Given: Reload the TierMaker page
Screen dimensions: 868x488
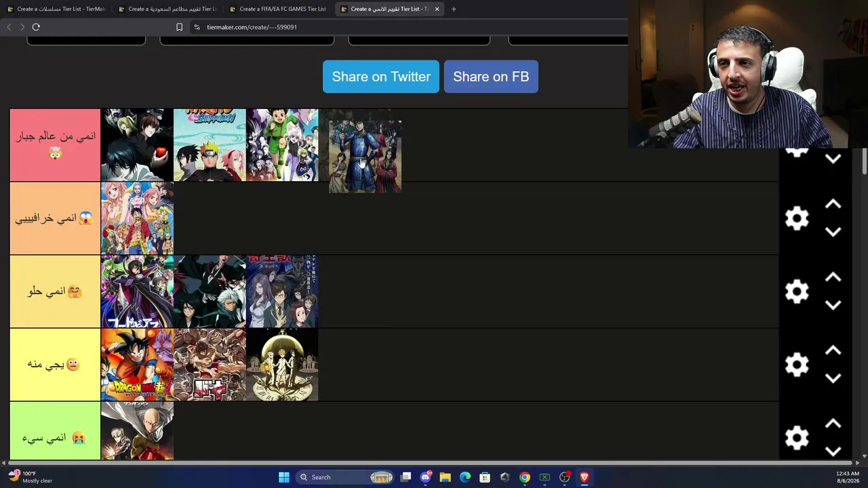Looking at the screenshot, I should point(36,27).
